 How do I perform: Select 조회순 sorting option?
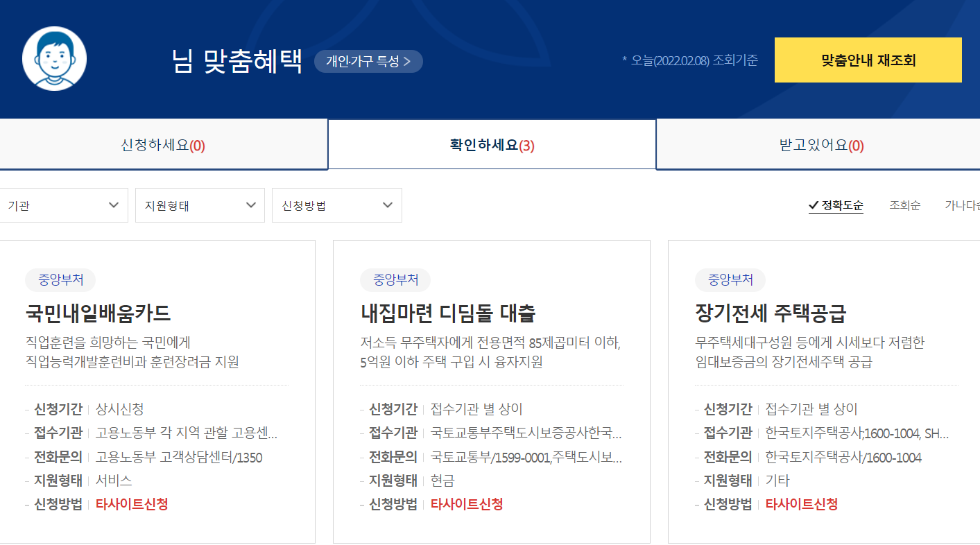point(904,205)
